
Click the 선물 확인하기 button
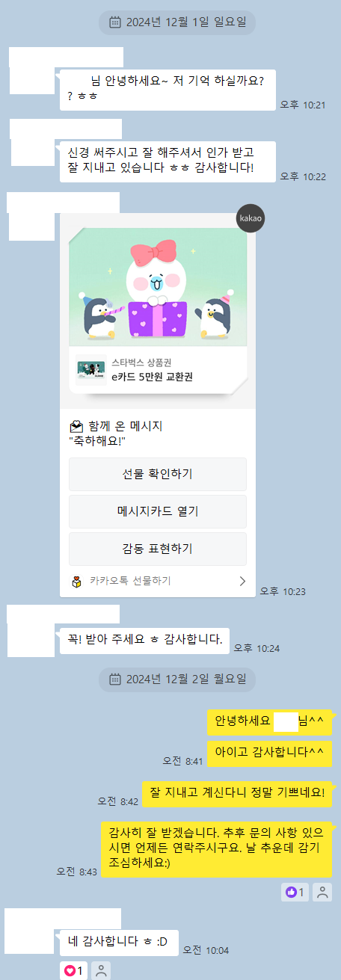pyautogui.click(x=158, y=474)
